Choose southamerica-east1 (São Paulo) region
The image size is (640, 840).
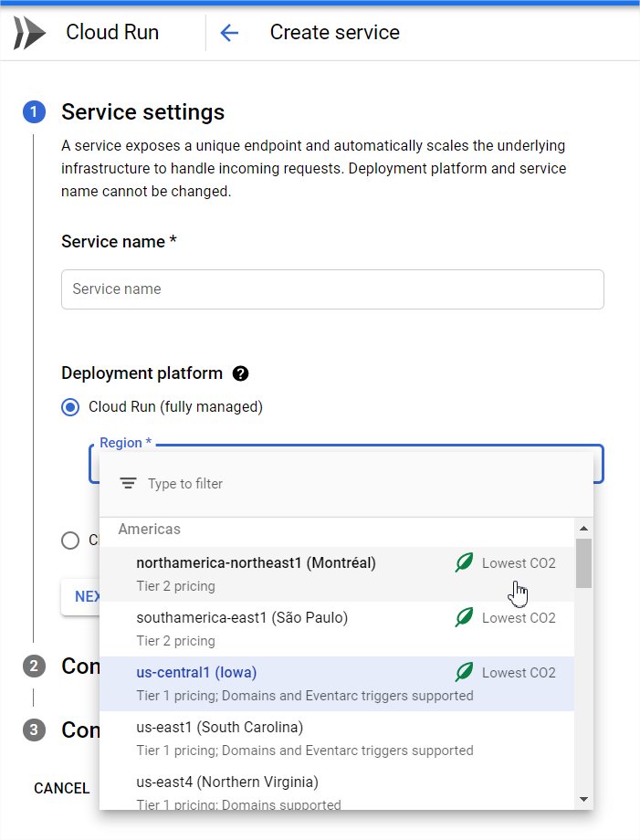point(337,628)
